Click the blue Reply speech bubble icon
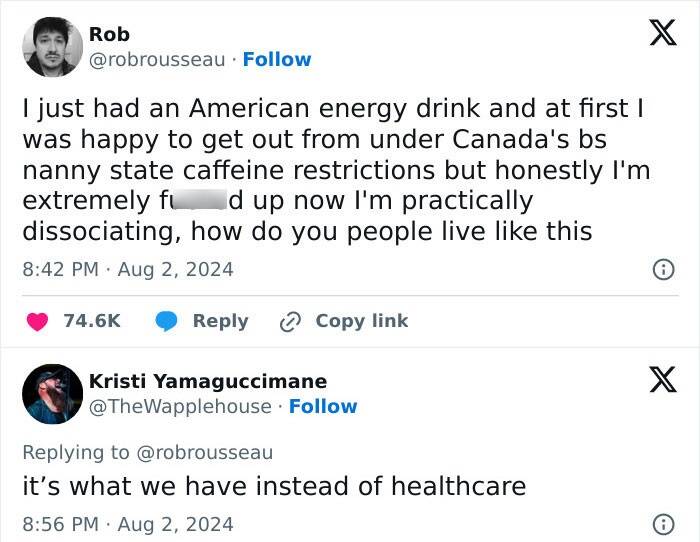This screenshot has height=542, width=700. coord(166,321)
